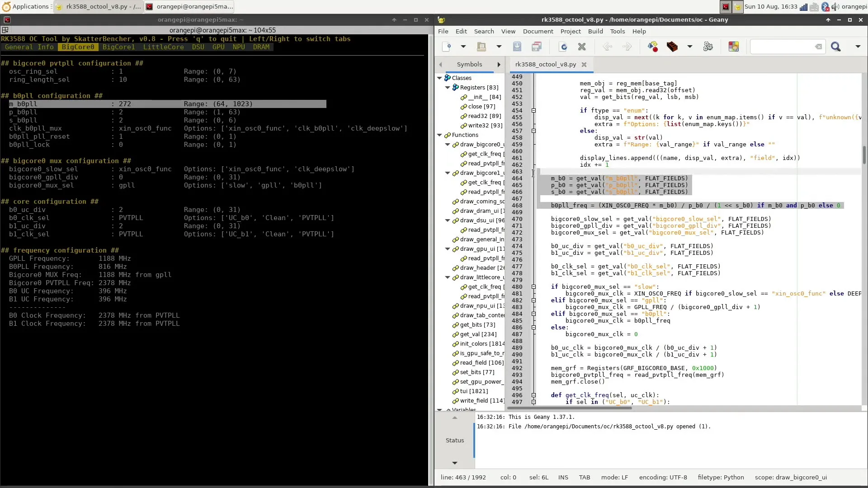The height and width of the screenshot is (488, 868).
Task: Click the Build brick icon
Action: click(x=672, y=47)
